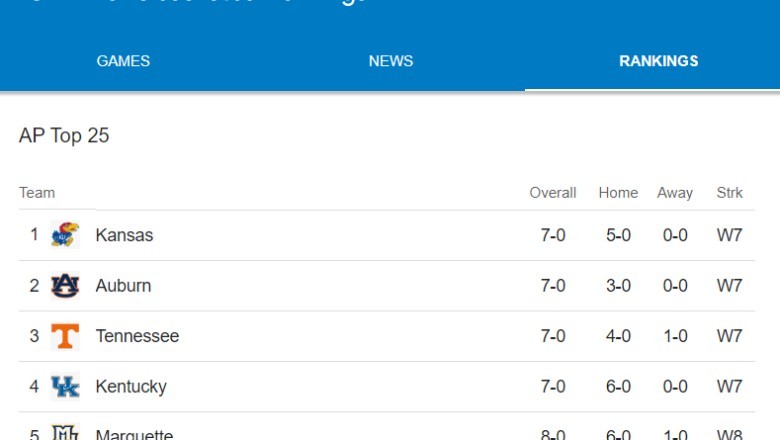Viewport: 780px width, 440px height.
Task: Click the rank number 3 beside Tennessee
Action: coord(34,336)
